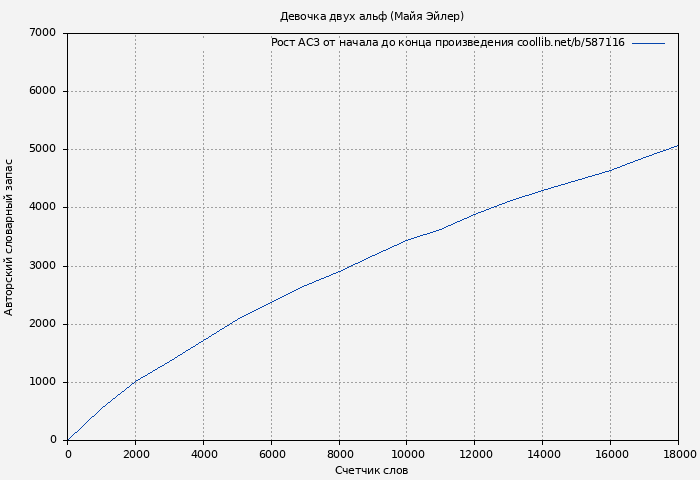This screenshot has width=700, height=480.
Task: Click the 16000 tick on x-axis
Action: (x=611, y=454)
